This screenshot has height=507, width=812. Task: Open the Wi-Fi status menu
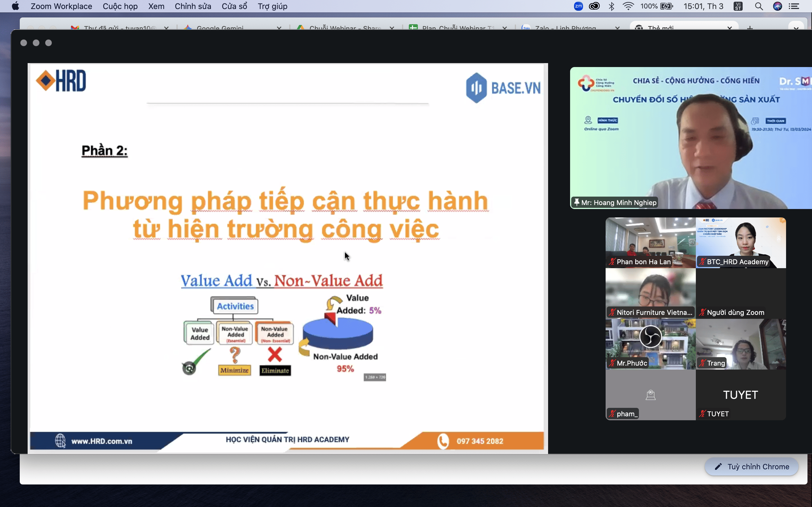(628, 6)
